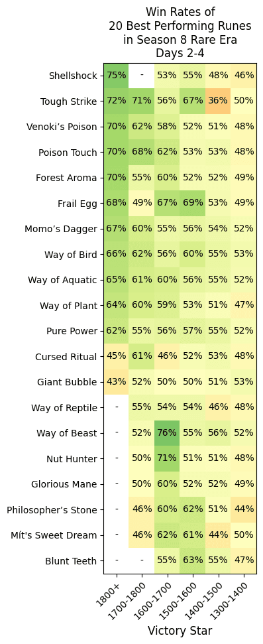Click the empty Shellshock 1700-1800 cell

pyautogui.click(x=142, y=76)
